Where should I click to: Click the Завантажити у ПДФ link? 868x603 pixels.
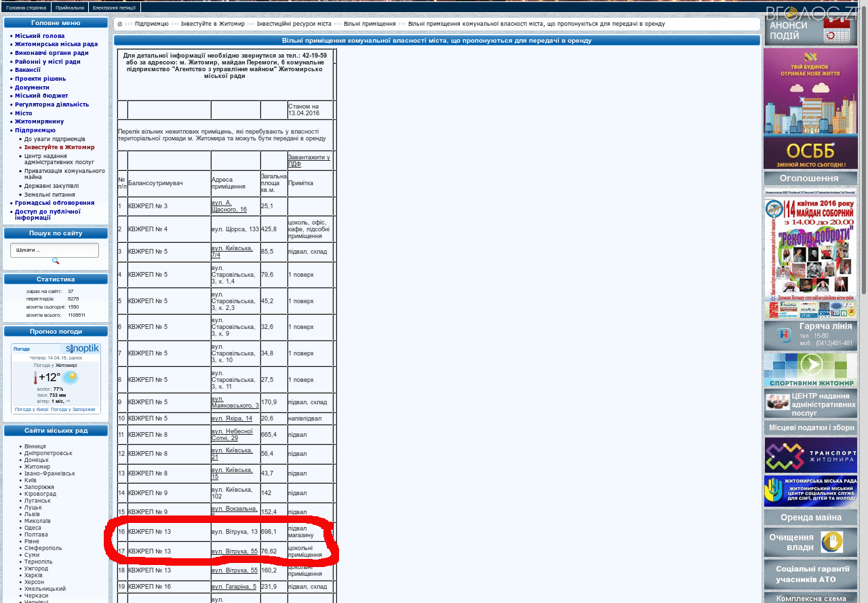309,161
